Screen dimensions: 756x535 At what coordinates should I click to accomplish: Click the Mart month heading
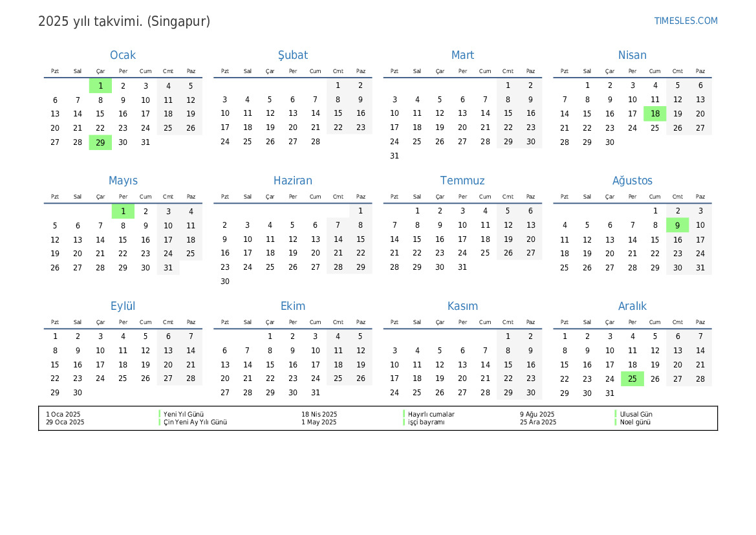click(x=462, y=55)
